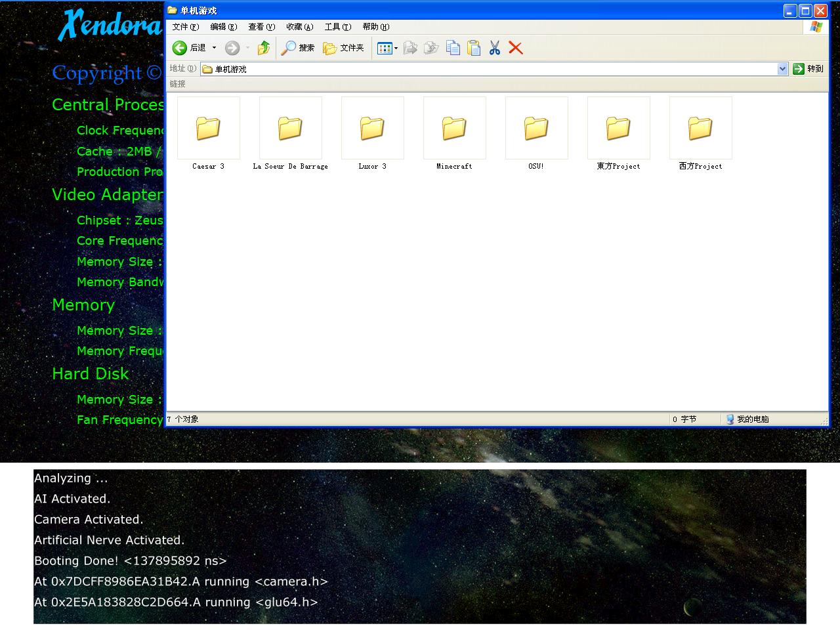
Task: Click the folder icon in the title bar
Action: [173, 10]
